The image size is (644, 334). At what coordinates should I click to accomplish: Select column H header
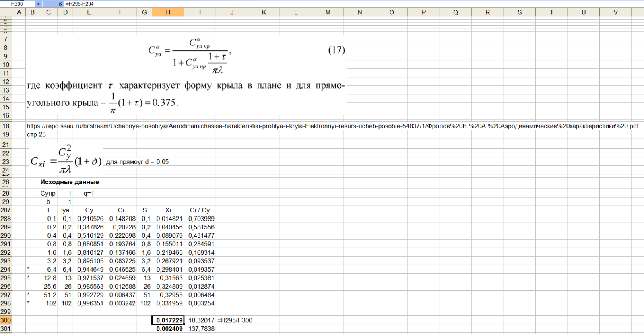(168, 12)
